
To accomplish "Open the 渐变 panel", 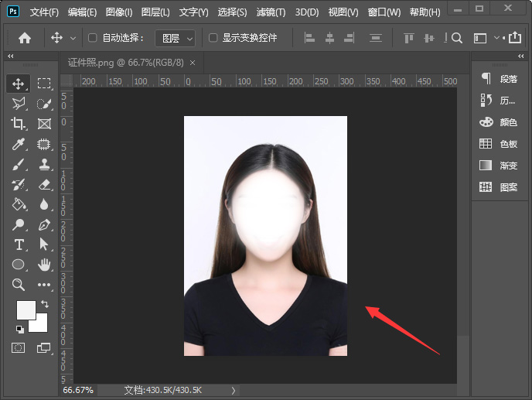I will pos(499,166).
